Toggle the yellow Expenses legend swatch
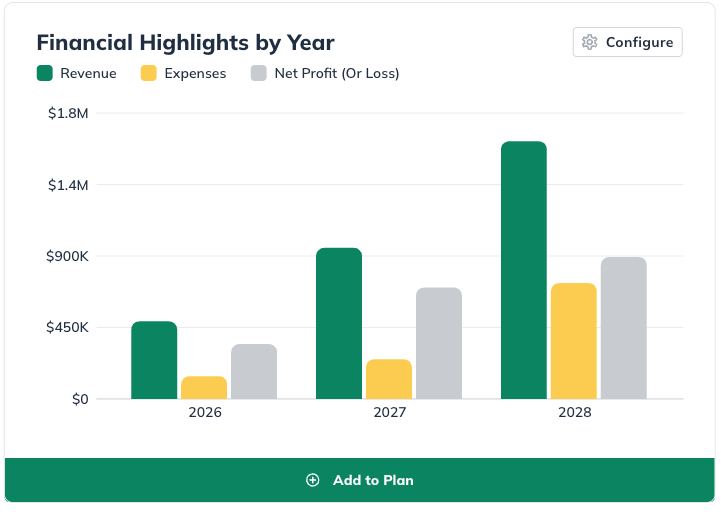Screen dimensions: 721x514 (149, 73)
